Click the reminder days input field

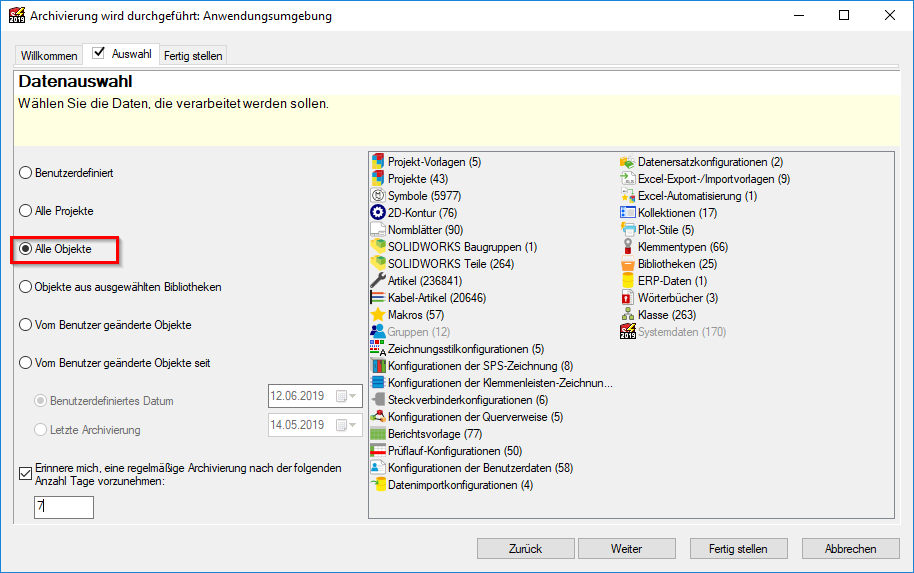(x=63, y=508)
